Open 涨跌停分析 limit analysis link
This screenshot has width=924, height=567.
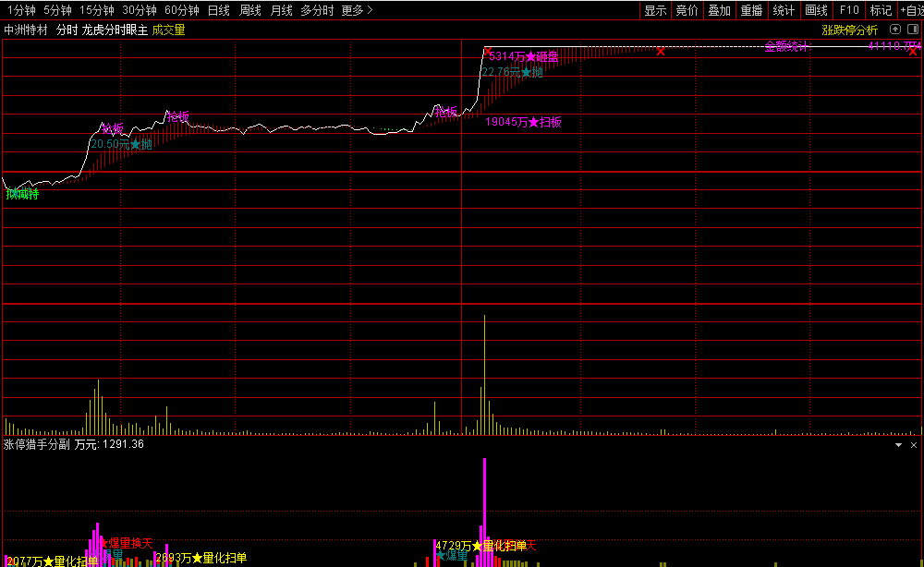pos(850,30)
